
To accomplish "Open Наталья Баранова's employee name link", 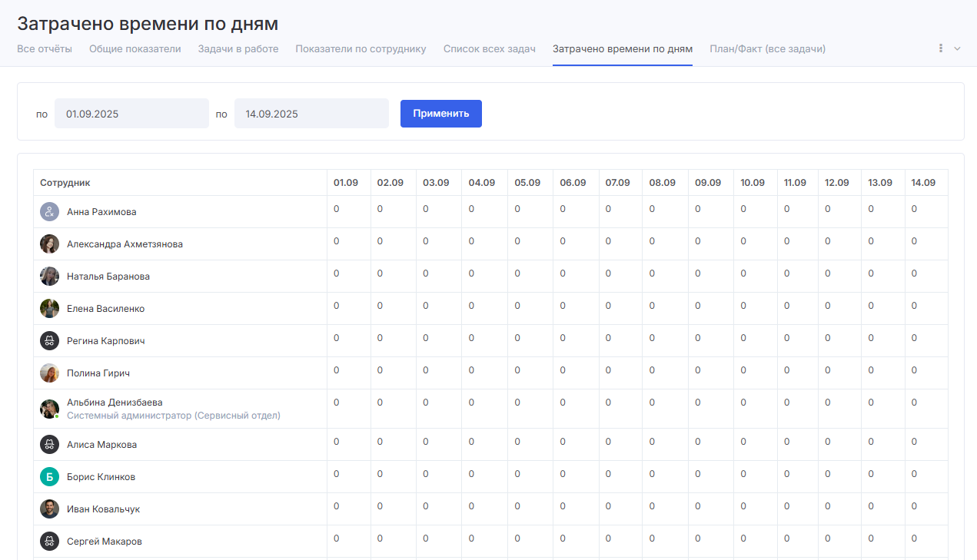I will pos(108,277).
